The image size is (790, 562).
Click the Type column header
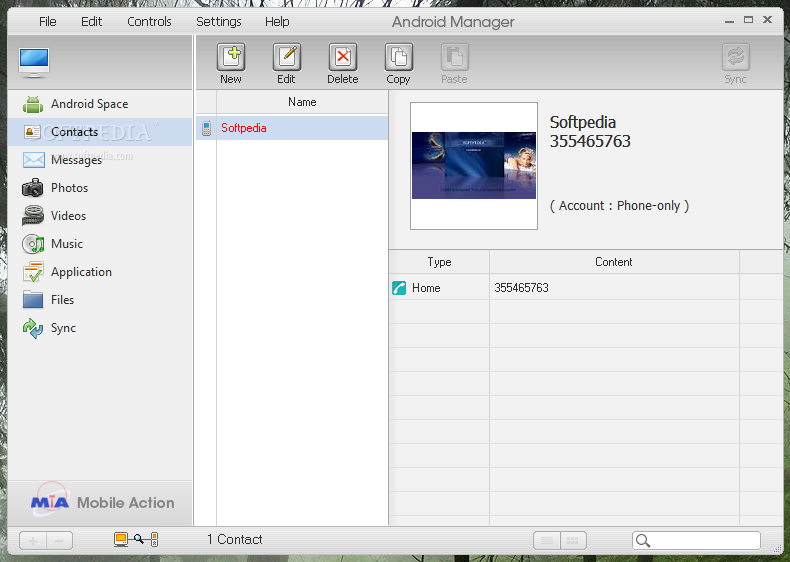[x=439, y=262]
